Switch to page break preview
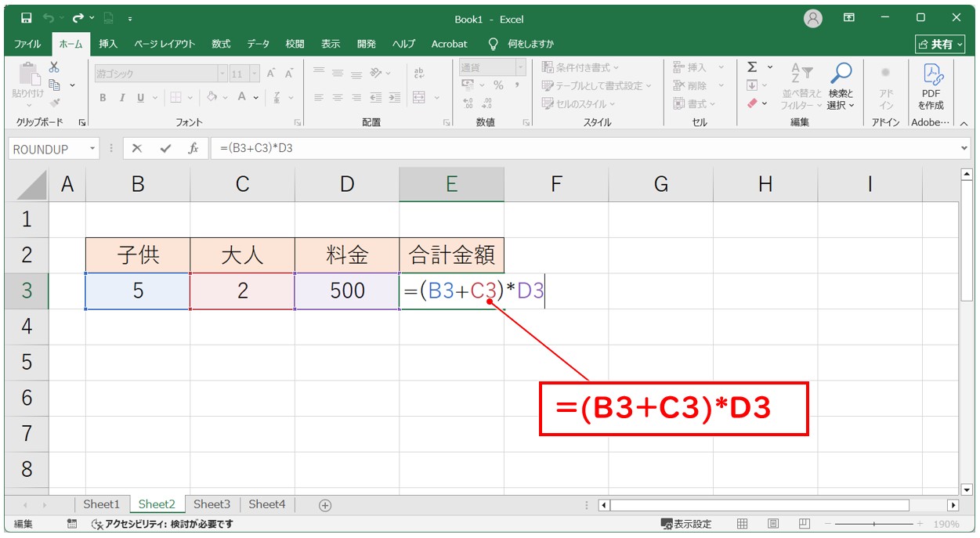Viewport: 980px width, 538px height. (804, 524)
